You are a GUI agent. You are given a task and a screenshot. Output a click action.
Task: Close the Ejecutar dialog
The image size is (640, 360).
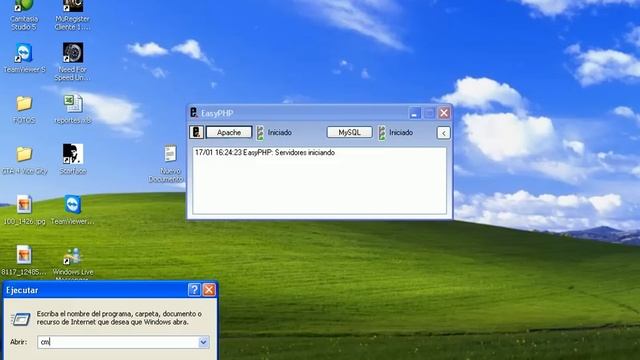(209, 290)
